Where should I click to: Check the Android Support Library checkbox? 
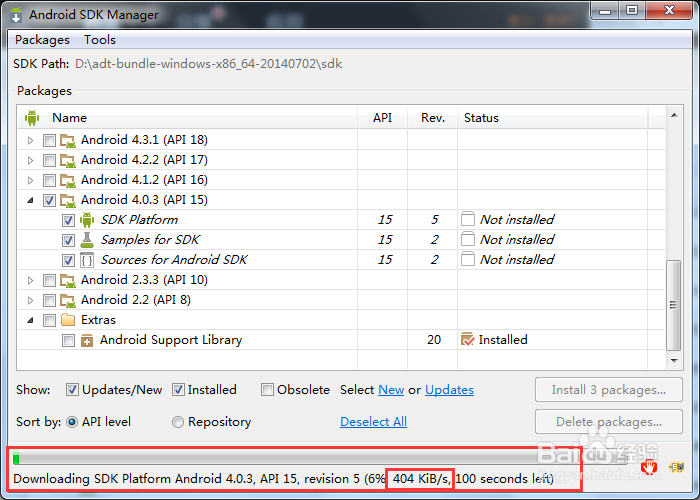pos(68,341)
